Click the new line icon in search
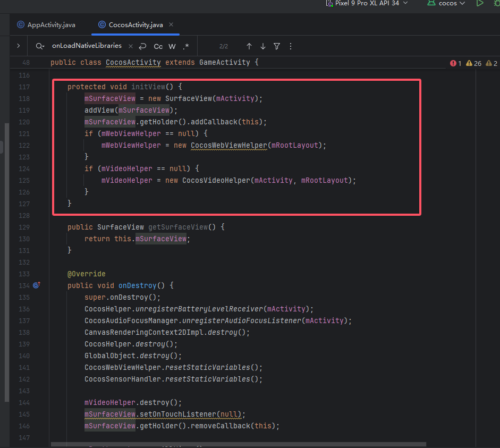 click(x=142, y=46)
